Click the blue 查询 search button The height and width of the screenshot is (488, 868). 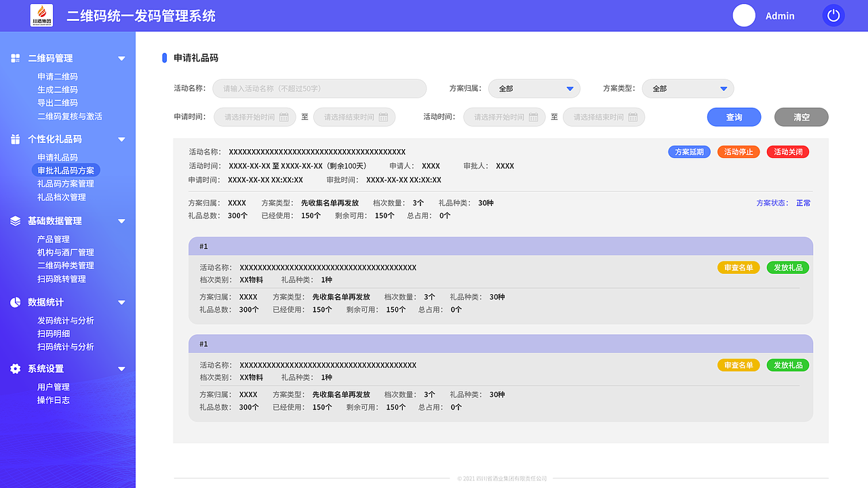(734, 117)
